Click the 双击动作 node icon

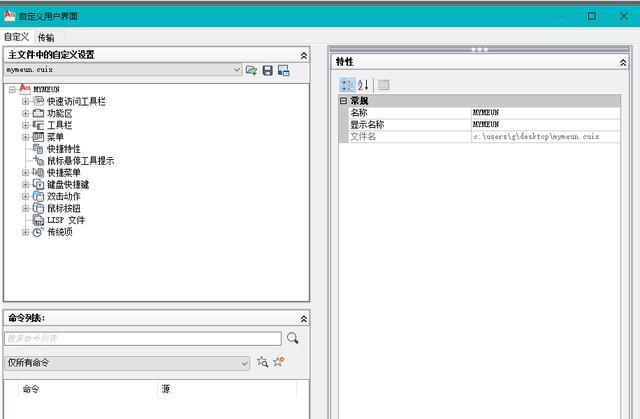(x=38, y=196)
